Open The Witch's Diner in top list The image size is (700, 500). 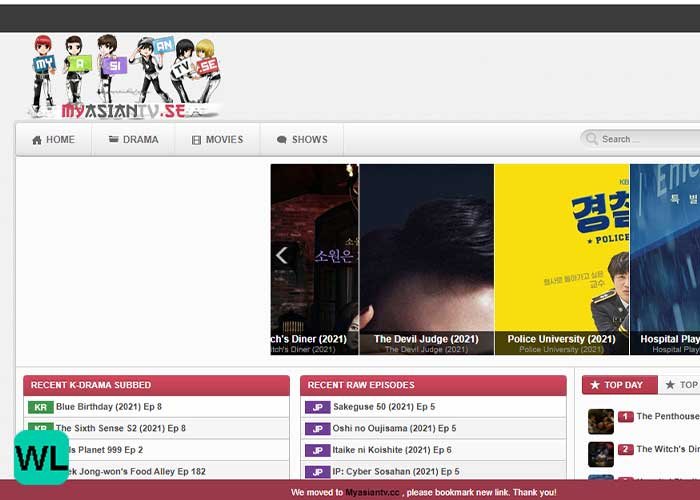click(668, 449)
